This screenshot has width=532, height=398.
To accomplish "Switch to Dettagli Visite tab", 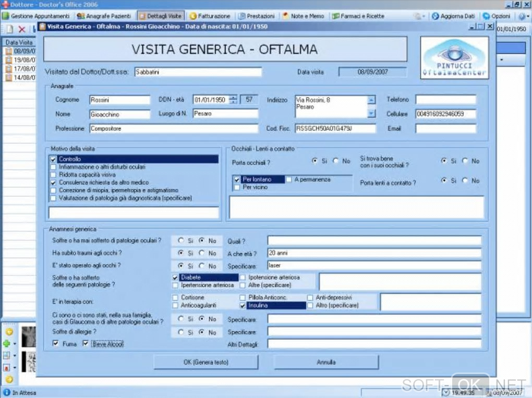I will (161, 16).
